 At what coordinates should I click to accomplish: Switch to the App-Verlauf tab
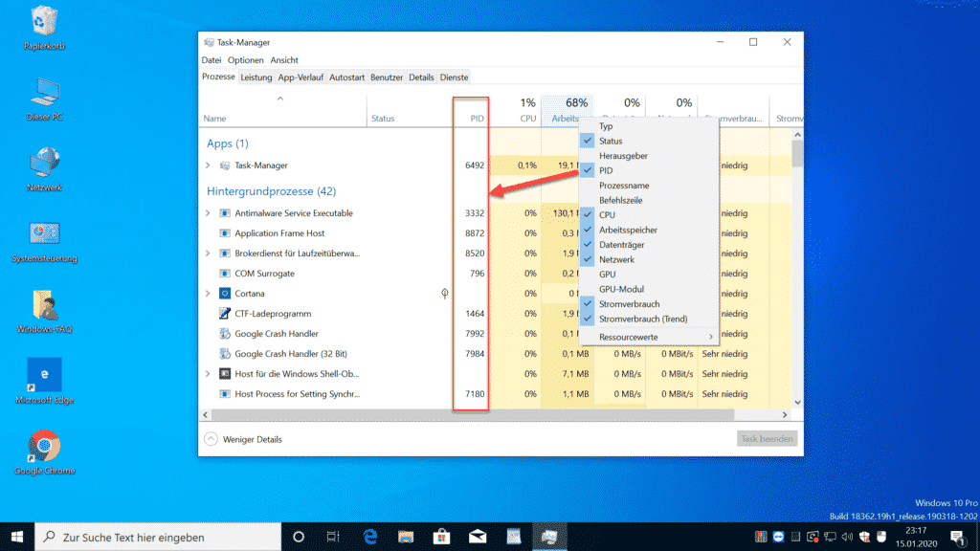tap(301, 77)
